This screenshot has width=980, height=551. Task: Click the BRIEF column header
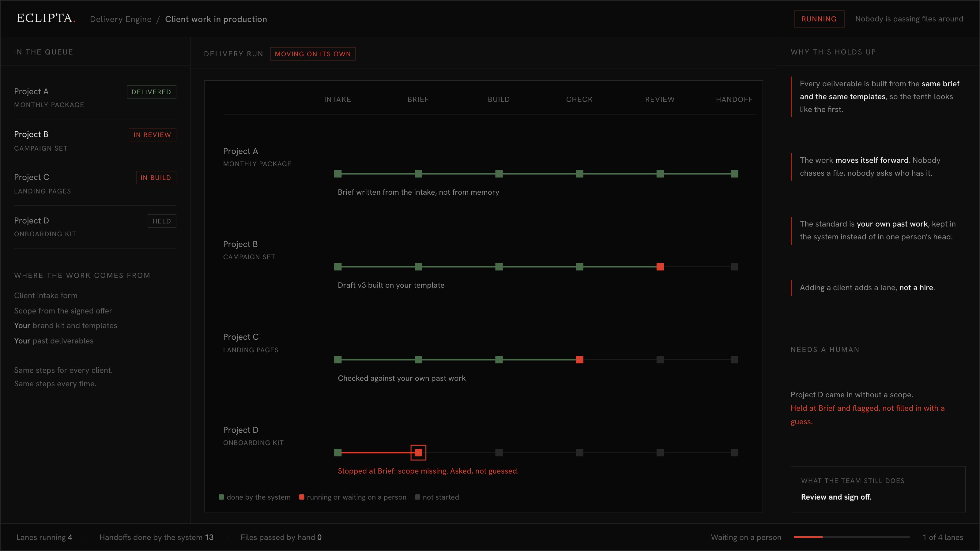point(418,99)
